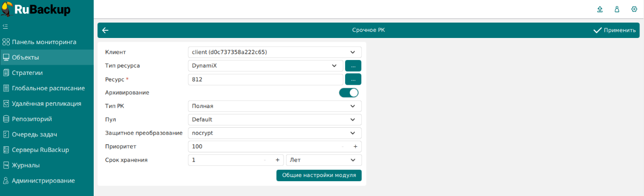Collapse the sidebar menu icon
Image resolution: width=644 pixels, height=196 pixels.
tap(6, 26)
